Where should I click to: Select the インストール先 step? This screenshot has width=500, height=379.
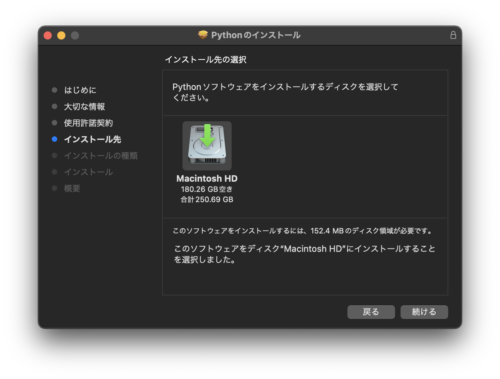click(x=92, y=139)
